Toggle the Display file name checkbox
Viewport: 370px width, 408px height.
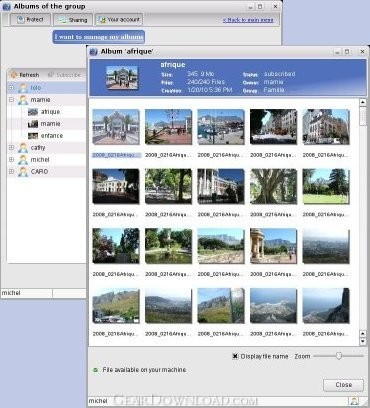tap(235, 356)
